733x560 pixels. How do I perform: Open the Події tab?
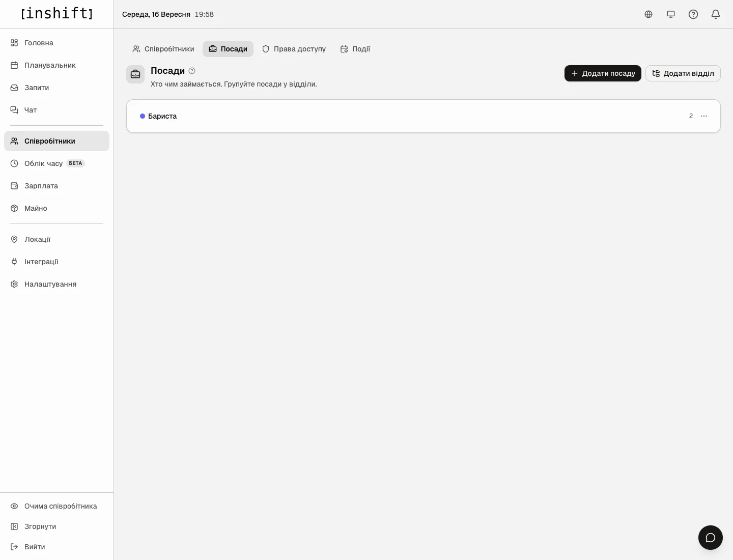pos(355,49)
